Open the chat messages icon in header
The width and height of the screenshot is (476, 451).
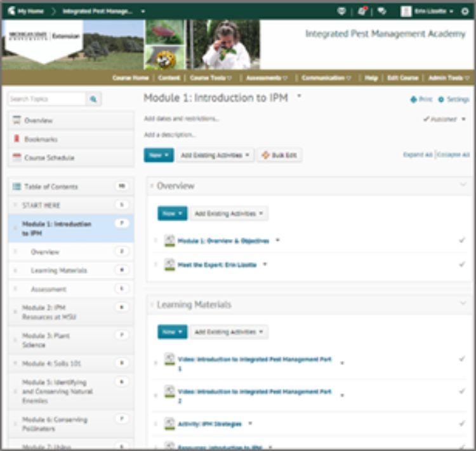pyautogui.click(x=382, y=11)
